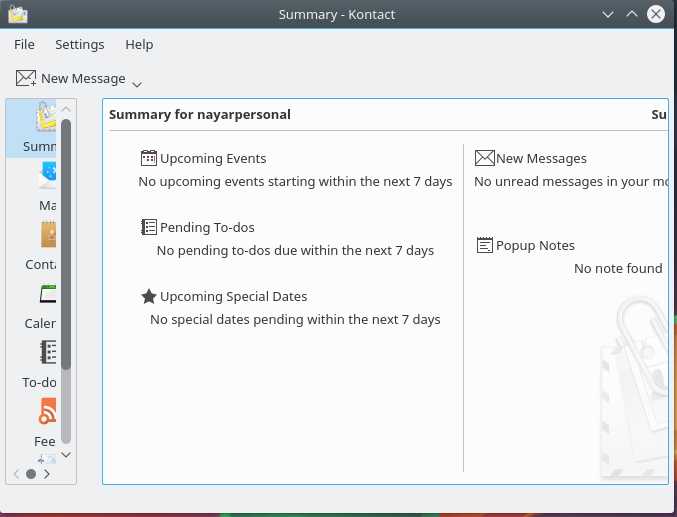
Task: Click the sidebar vertical scrollbar handle
Action: pos(66,244)
